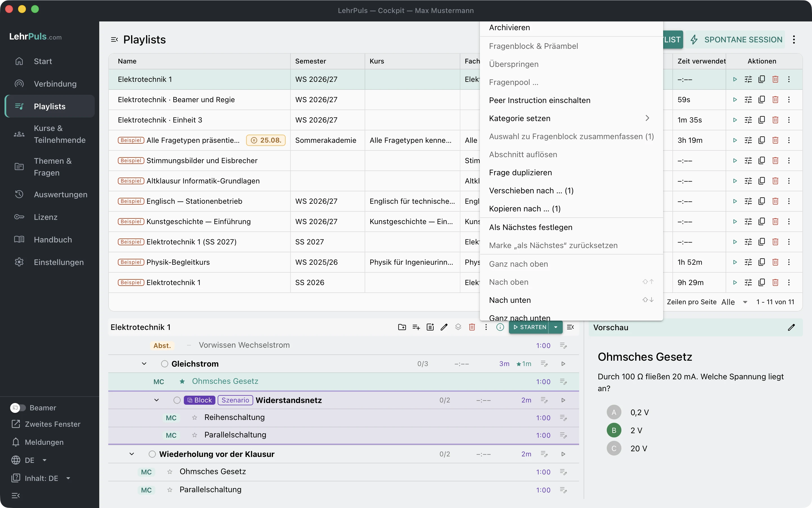Click the add folder icon in Elektrotechnik 1 toolbar
The height and width of the screenshot is (508, 812).
click(402, 327)
